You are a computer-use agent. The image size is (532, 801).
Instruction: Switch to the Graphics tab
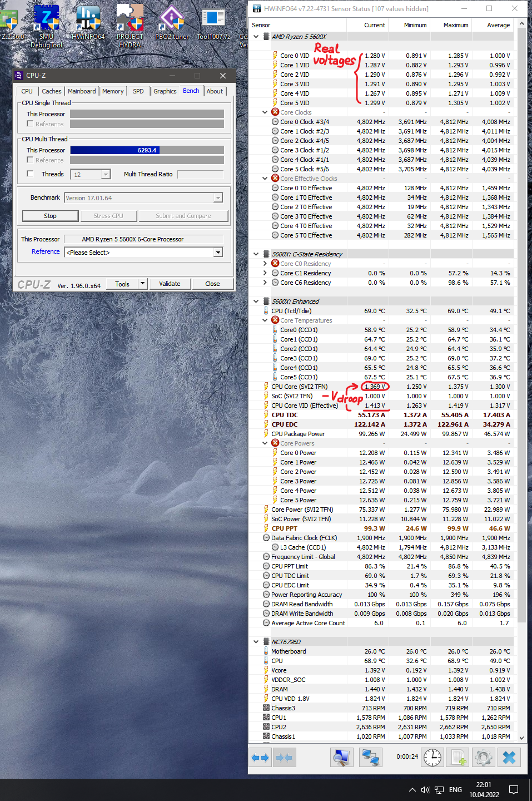165,91
